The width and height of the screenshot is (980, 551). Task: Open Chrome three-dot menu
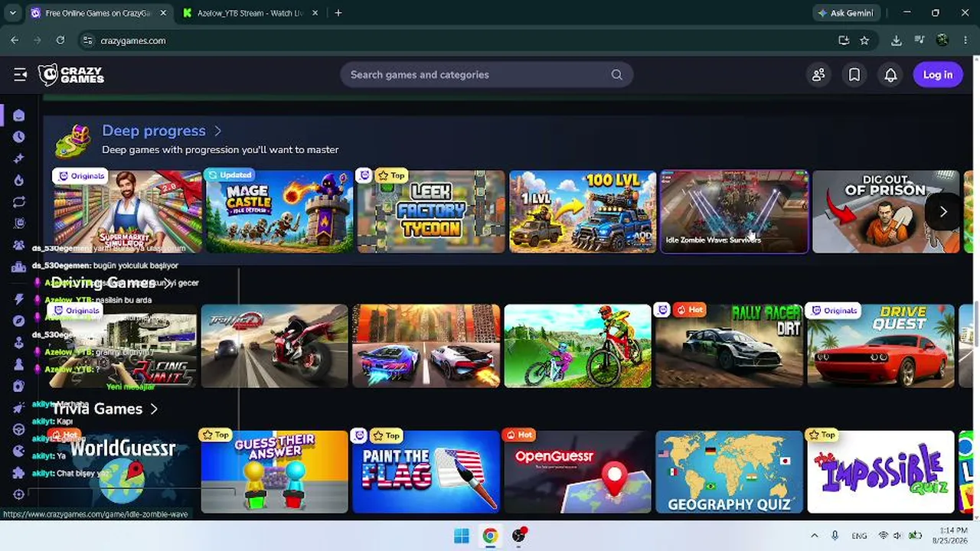tap(965, 41)
